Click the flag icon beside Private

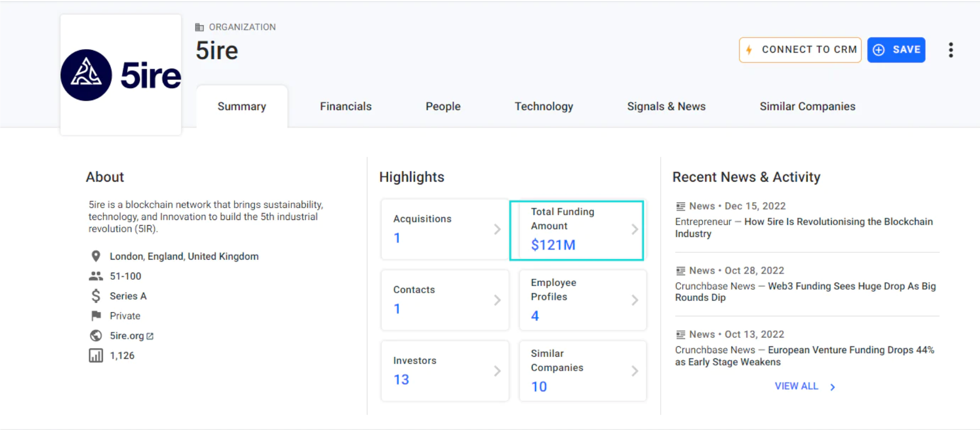(96, 315)
